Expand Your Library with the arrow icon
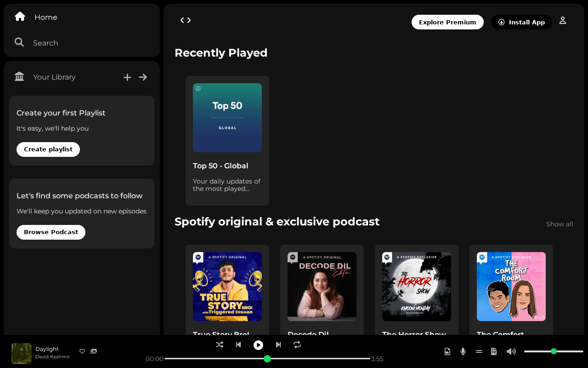Viewport: 588px width, 368px height. [x=143, y=77]
